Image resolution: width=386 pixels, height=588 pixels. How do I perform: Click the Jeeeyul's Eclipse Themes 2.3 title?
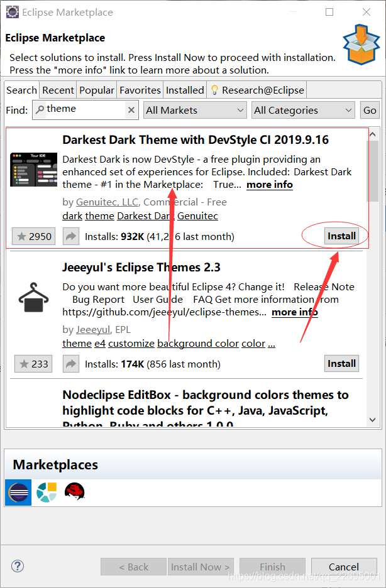[141, 268]
